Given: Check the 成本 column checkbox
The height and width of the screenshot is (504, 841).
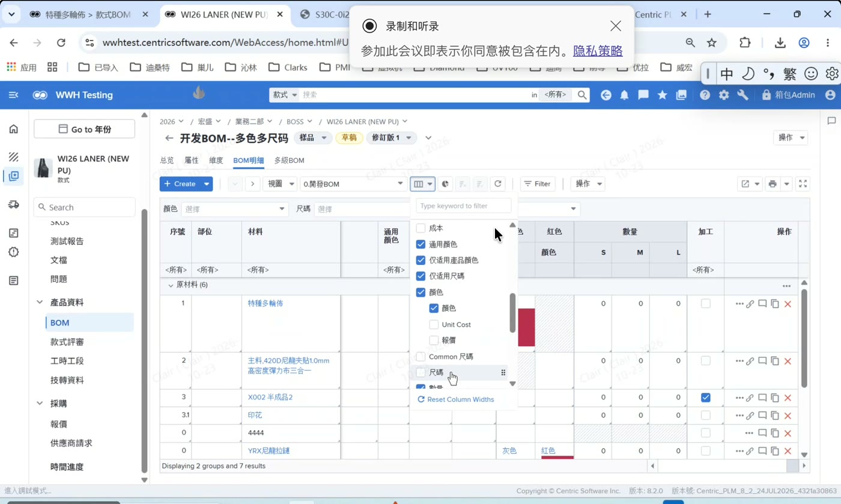Looking at the screenshot, I should coord(421,228).
